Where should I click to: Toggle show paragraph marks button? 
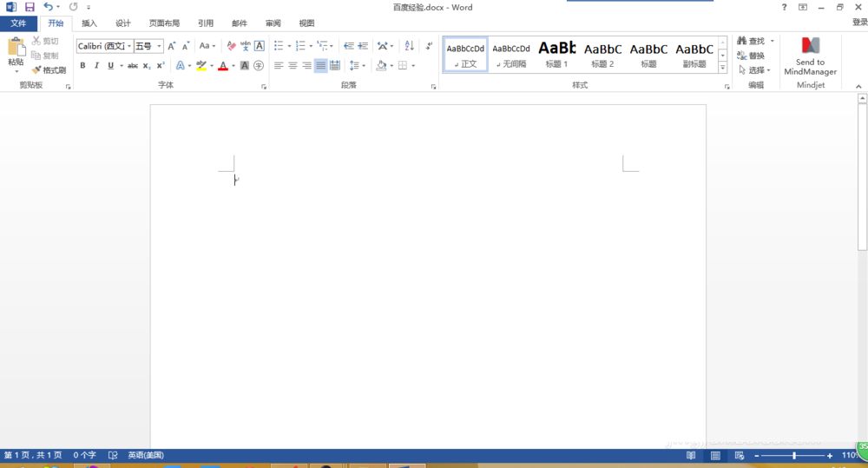click(x=429, y=46)
